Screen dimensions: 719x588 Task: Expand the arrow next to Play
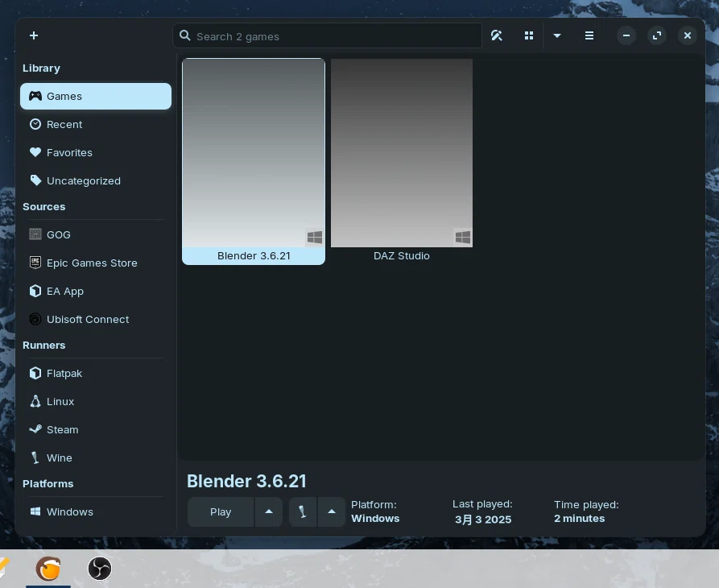click(269, 511)
